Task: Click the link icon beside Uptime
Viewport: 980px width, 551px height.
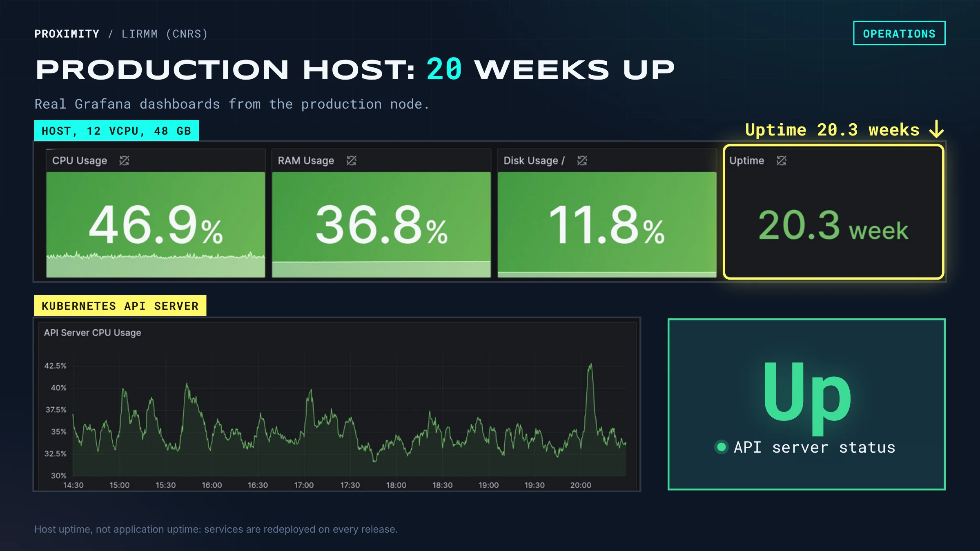Action: click(x=781, y=161)
